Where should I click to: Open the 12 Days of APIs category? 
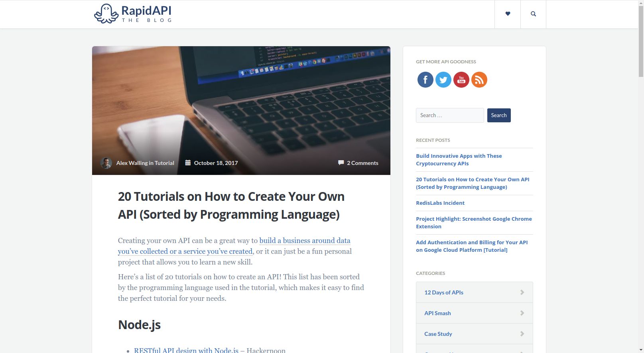(x=443, y=292)
